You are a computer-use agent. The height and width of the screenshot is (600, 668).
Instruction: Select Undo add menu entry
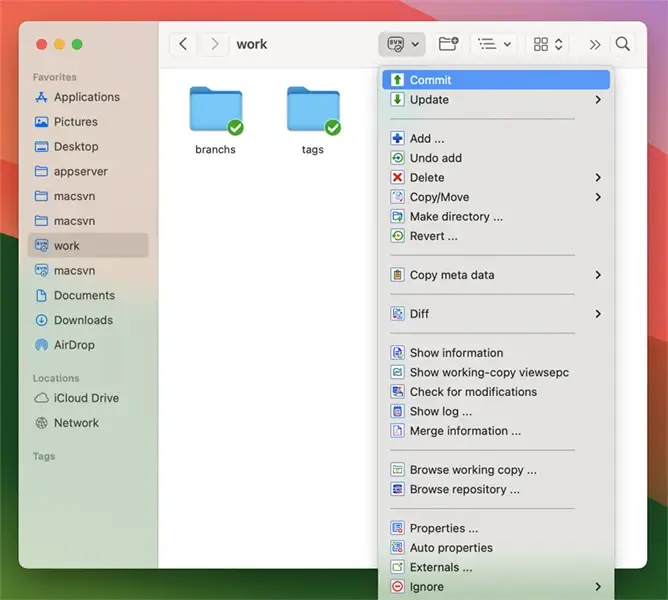coord(496,158)
